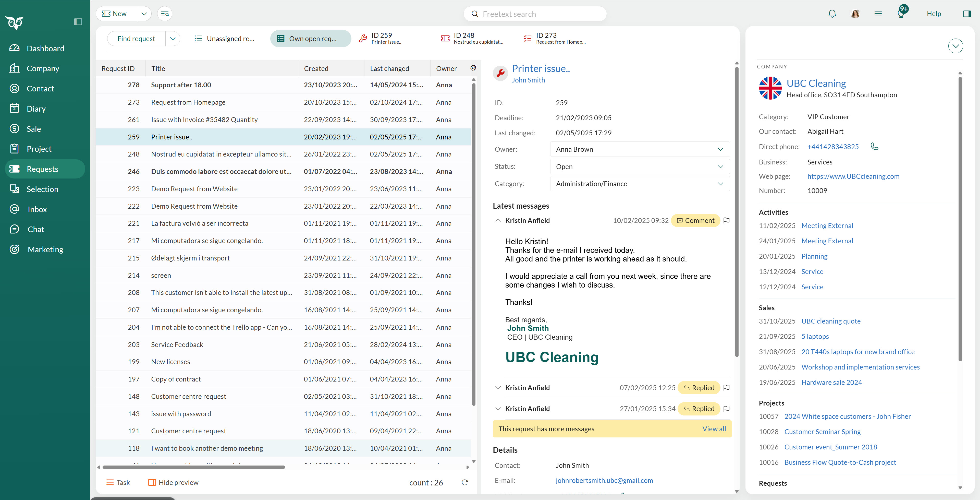Expand the New button dropdown arrow
Image resolution: width=980 pixels, height=500 pixels.
[144, 14]
